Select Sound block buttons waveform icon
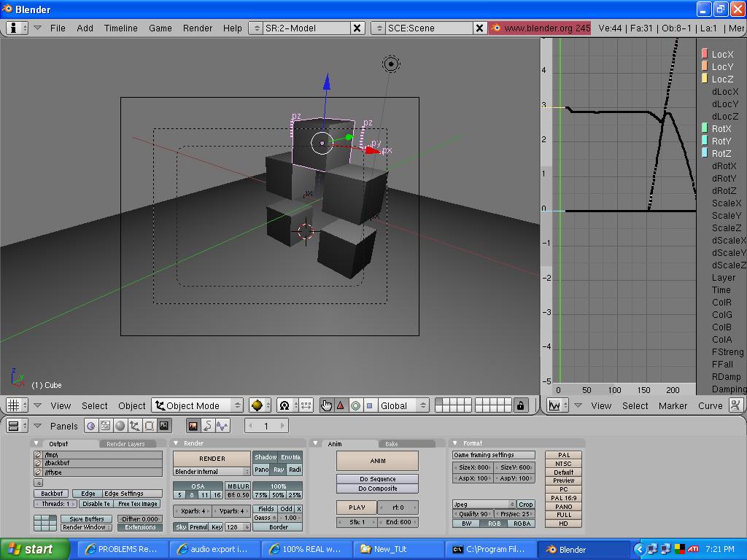747x560 pixels. click(222, 426)
